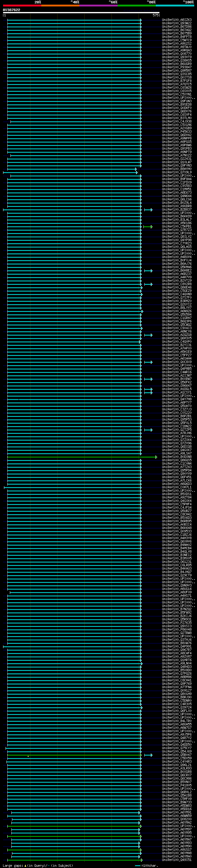Click the green ~80% identity legend segment

137,6
